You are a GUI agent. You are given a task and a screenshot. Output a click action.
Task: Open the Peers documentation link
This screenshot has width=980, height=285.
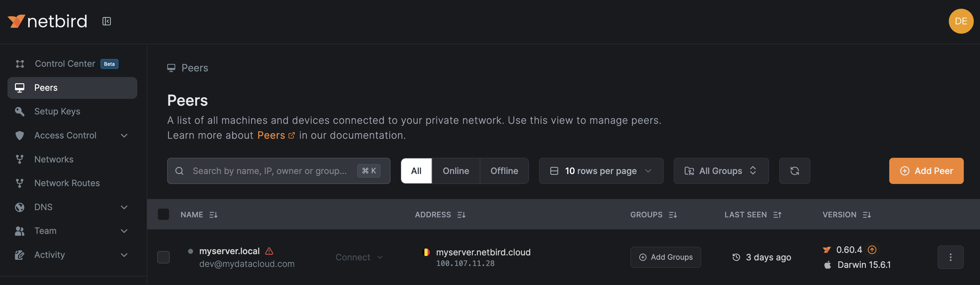click(x=276, y=135)
